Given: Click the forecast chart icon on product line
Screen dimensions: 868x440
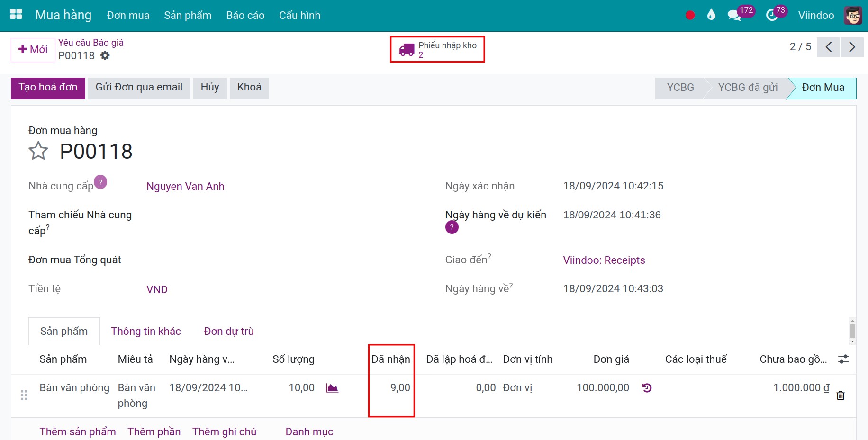Looking at the screenshot, I should pos(332,388).
